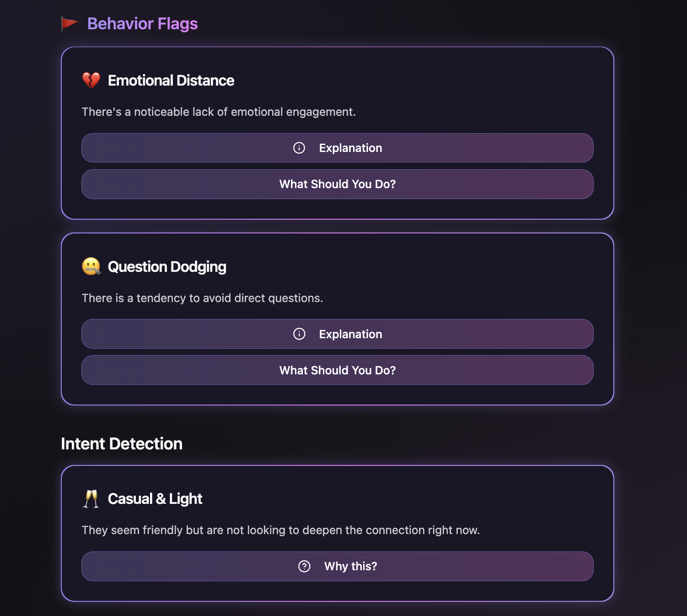This screenshot has height=616, width=687.
Task: Click the question mark icon beside Why this?
Action: click(304, 566)
